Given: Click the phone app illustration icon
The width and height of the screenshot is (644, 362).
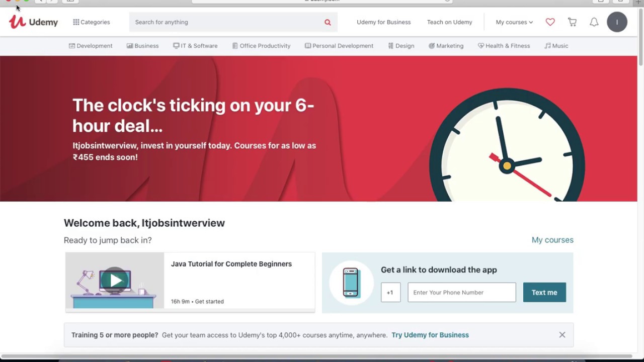Looking at the screenshot, I should (x=351, y=283).
